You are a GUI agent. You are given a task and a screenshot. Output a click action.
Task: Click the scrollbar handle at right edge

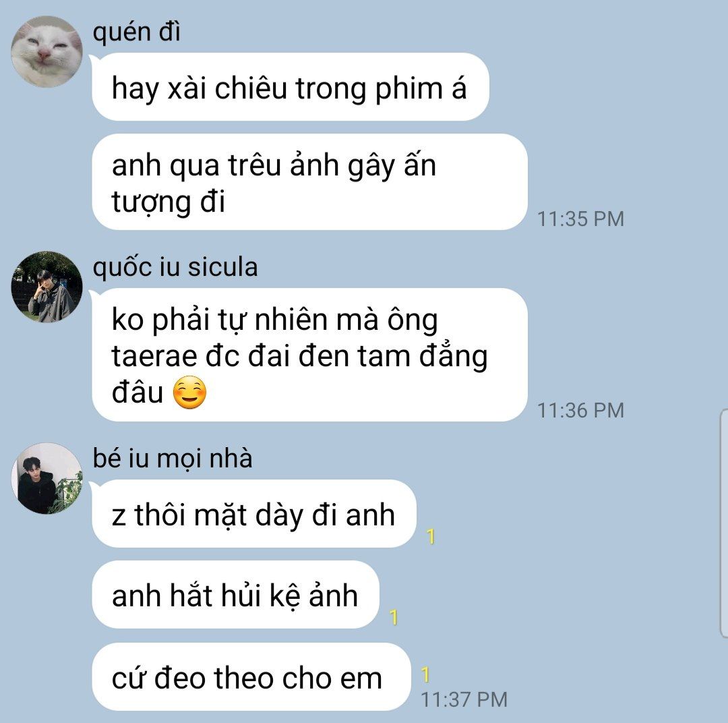pyautogui.click(x=724, y=523)
